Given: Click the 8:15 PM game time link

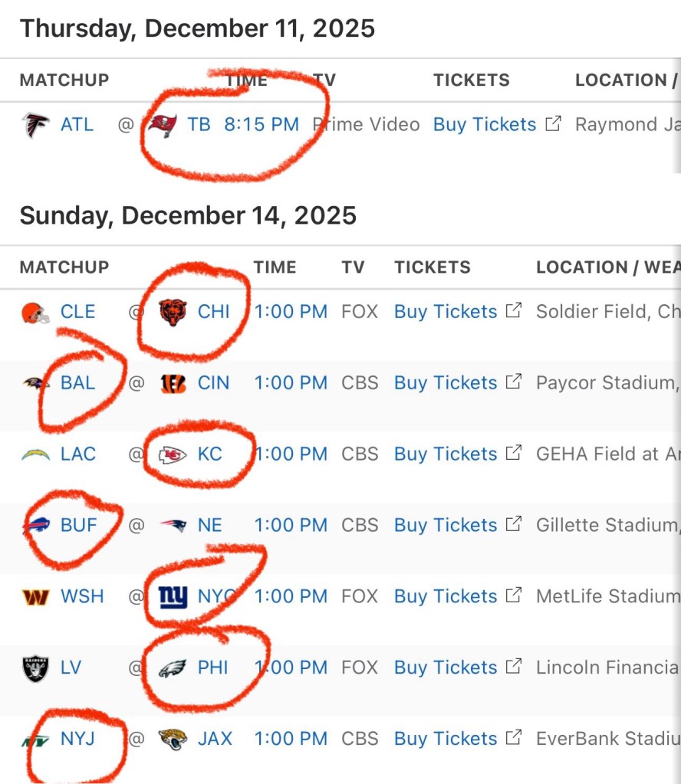Looking at the screenshot, I should [x=262, y=124].
